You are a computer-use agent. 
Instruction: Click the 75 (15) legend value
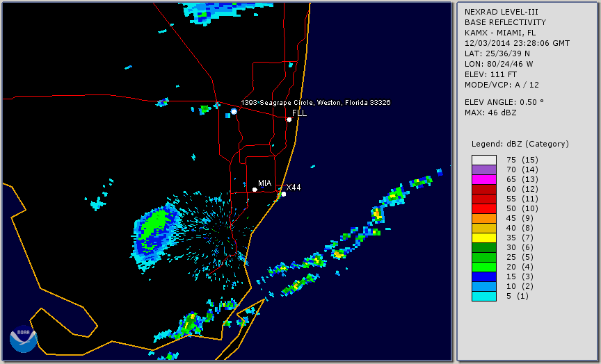[x=522, y=160]
